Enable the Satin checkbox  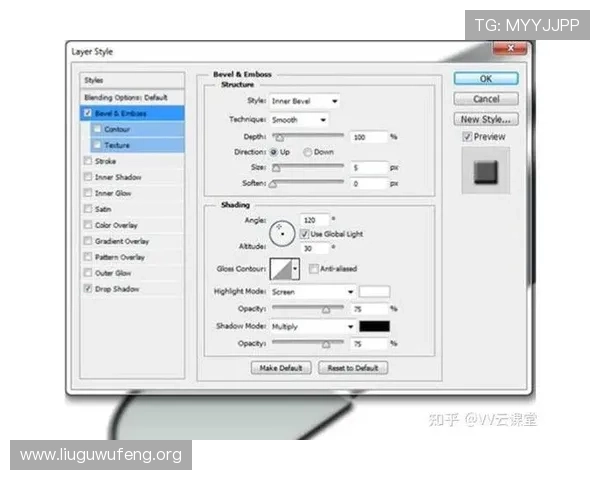[x=88, y=209]
